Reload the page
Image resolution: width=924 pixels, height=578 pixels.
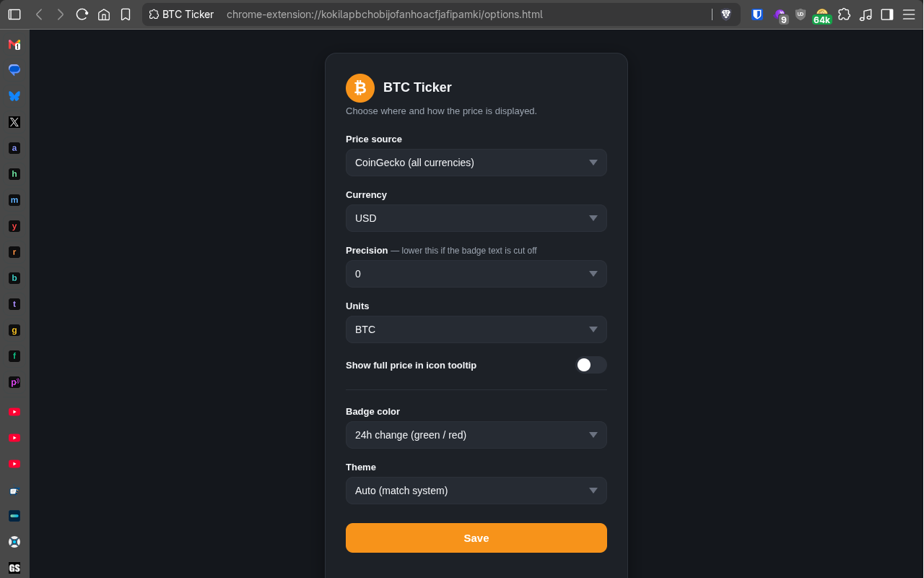pyautogui.click(x=82, y=14)
